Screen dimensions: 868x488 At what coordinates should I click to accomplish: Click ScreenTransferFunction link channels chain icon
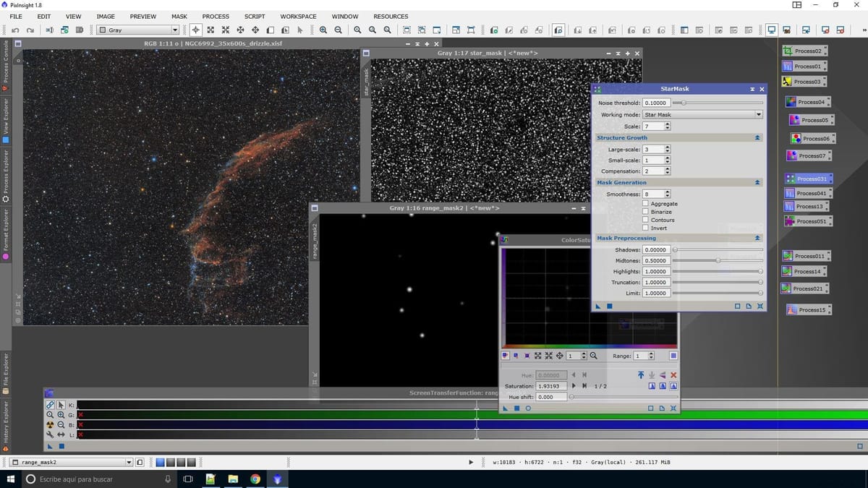tap(50, 405)
